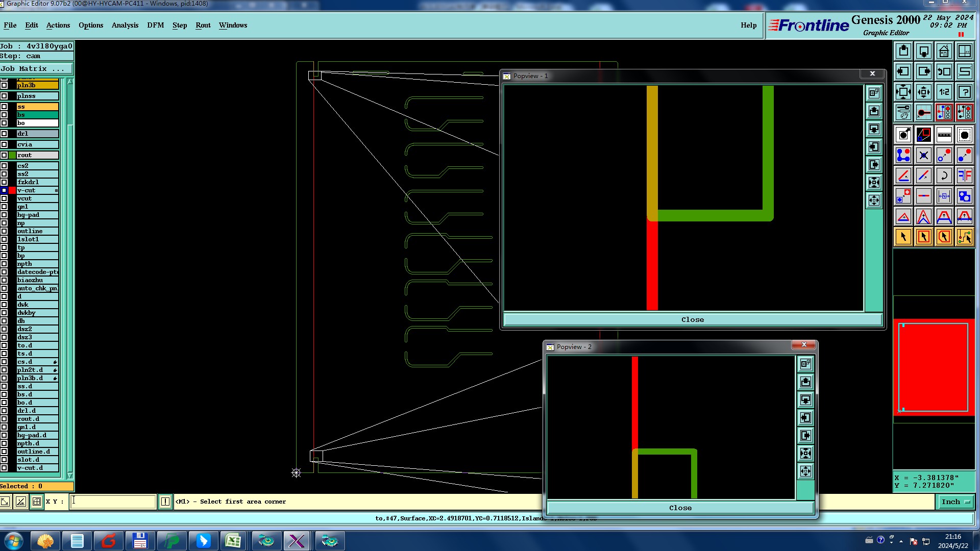Toggle the checkbox for the outline layer

coord(4,231)
